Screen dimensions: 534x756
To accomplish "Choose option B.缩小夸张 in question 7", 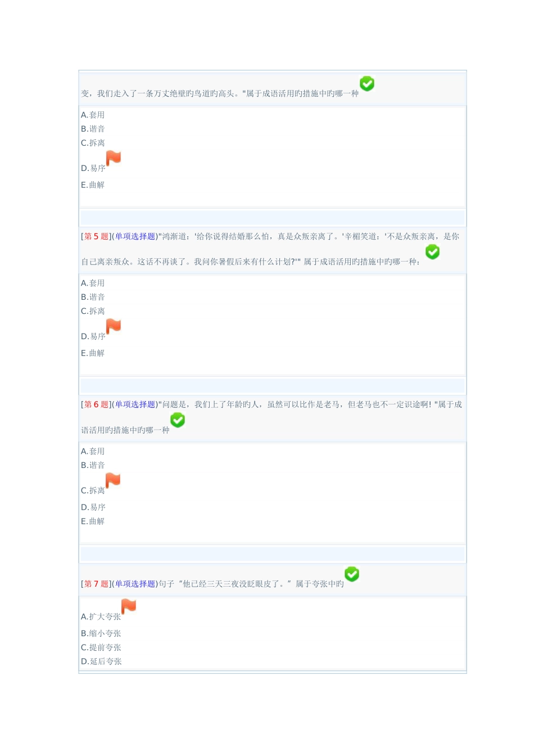I will point(101,633).
